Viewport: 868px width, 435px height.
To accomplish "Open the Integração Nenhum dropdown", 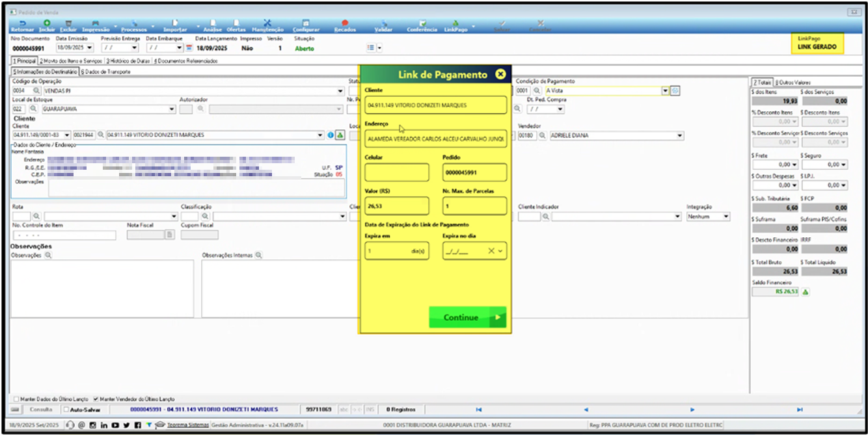I will pyautogui.click(x=726, y=216).
